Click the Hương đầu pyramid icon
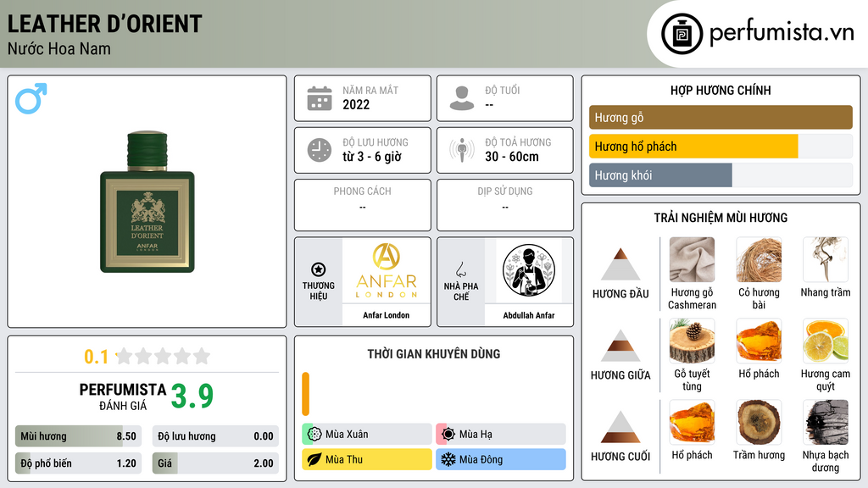 620,264
